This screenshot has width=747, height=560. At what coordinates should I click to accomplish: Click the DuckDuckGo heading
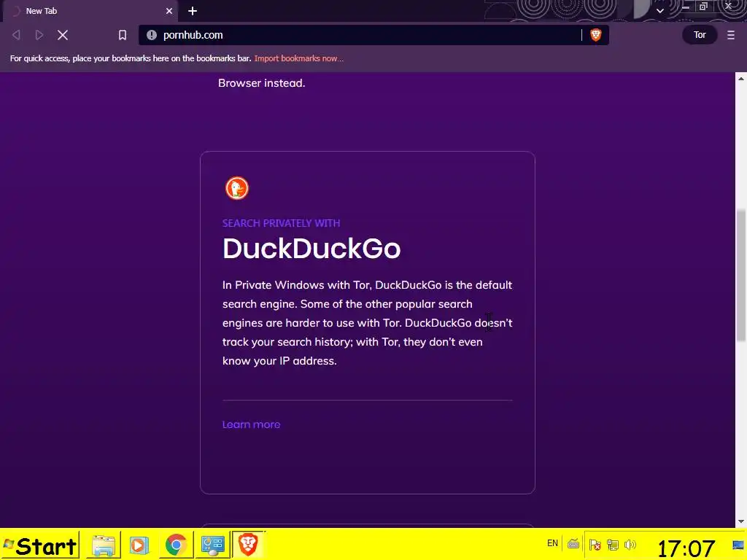(x=311, y=248)
